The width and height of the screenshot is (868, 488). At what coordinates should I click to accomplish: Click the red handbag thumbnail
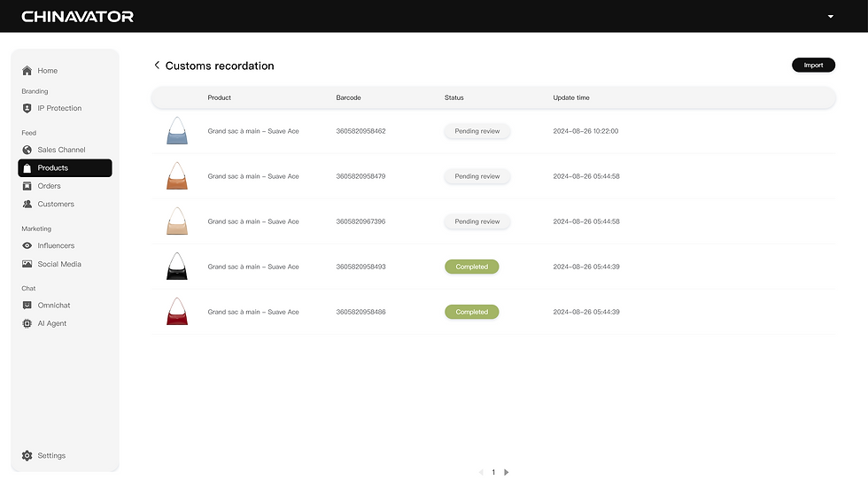pos(177,312)
